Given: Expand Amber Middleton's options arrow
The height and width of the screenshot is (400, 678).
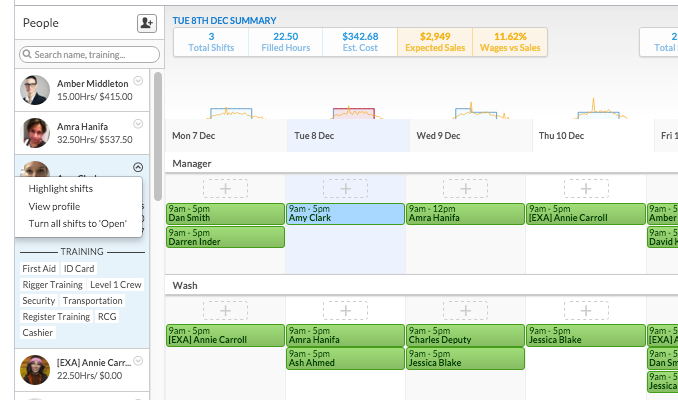Looking at the screenshot, I should (138, 82).
